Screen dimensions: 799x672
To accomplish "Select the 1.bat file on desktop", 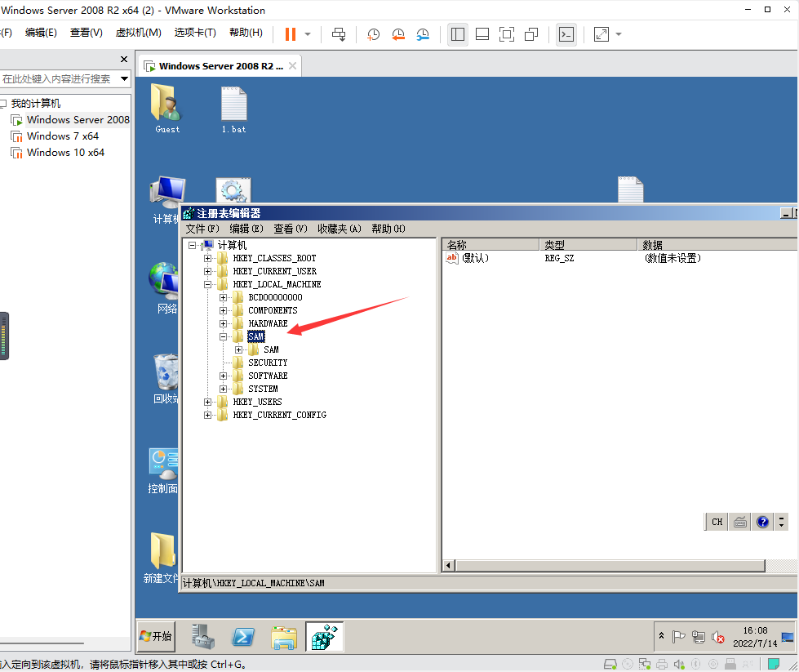I will point(234,109).
